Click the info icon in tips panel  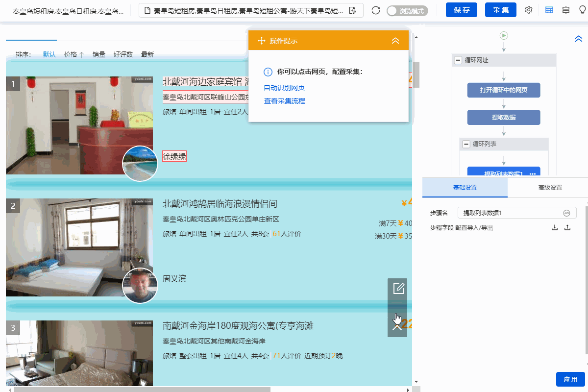(x=268, y=72)
